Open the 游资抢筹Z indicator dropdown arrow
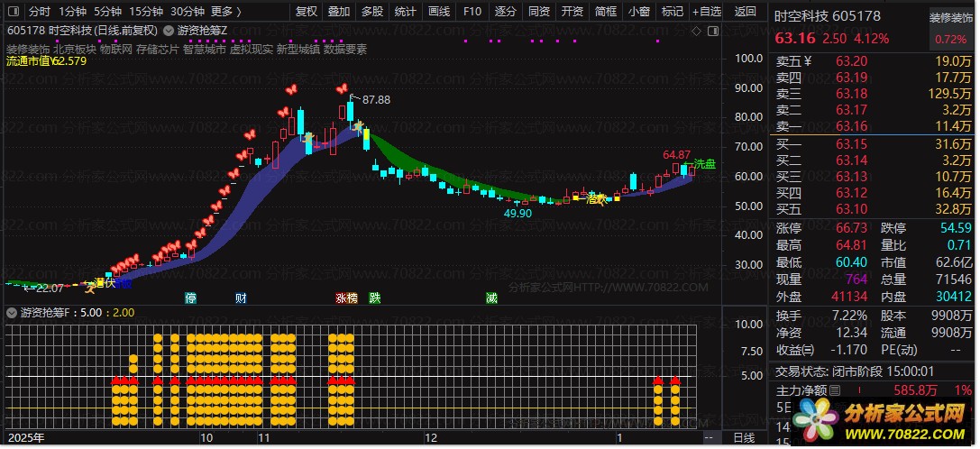The image size is (980, 449). (169, 30)
